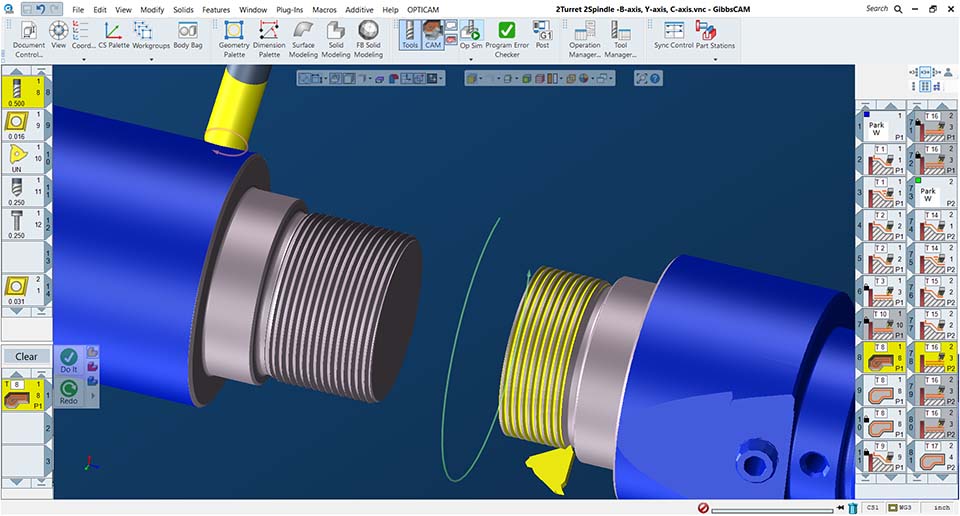Screen dimensions: 960x516
Task: Open Sync Control
Action: (x=673, y=35)
